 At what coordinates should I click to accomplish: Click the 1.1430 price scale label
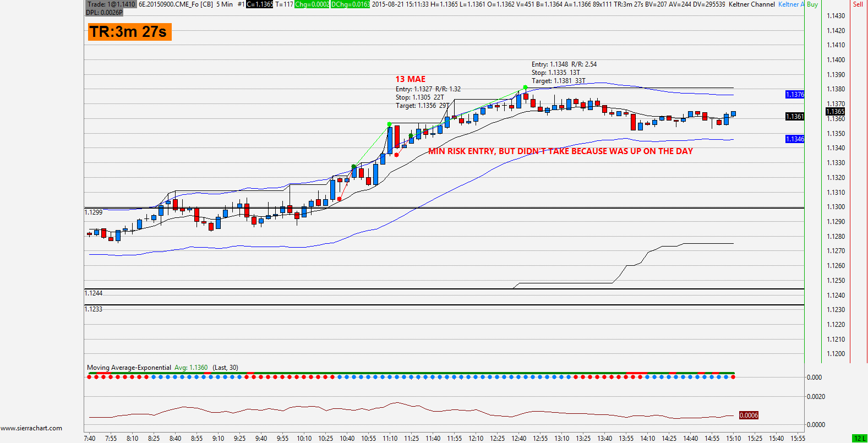pos(836,16)
